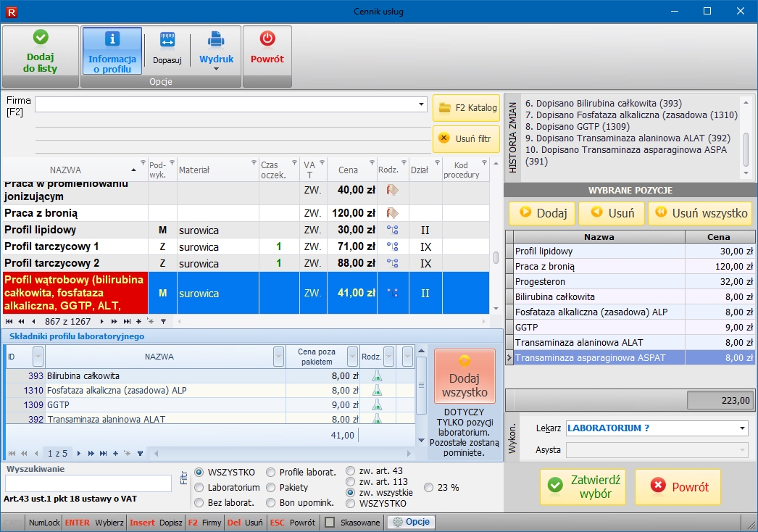
Task: Expand the Firma dropdown list
Action: 422,104
